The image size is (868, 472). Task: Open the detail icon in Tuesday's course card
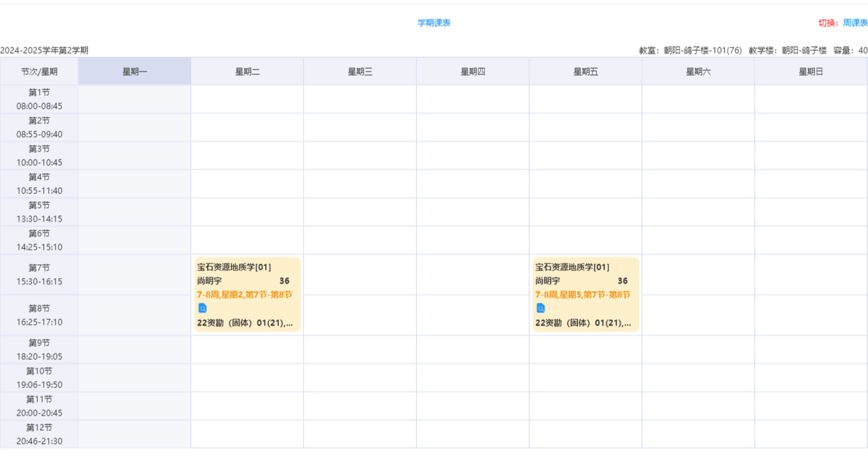(202, 308)
